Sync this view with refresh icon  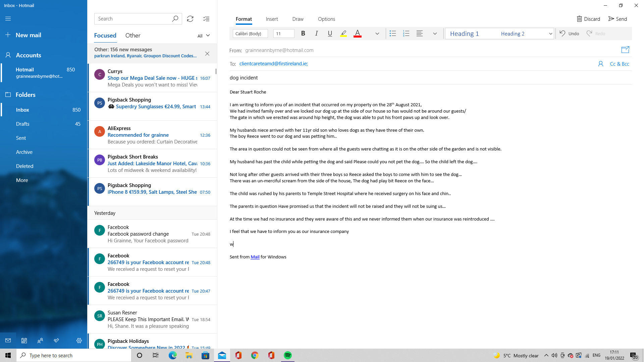click(x=190, y=19)
